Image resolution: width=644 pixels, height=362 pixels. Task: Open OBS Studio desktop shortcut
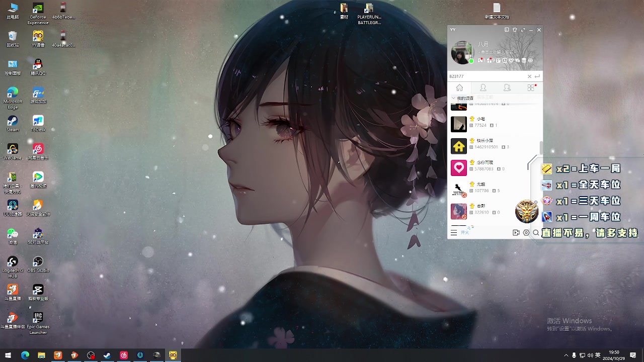pyautogui.click(x=38, y=264)
